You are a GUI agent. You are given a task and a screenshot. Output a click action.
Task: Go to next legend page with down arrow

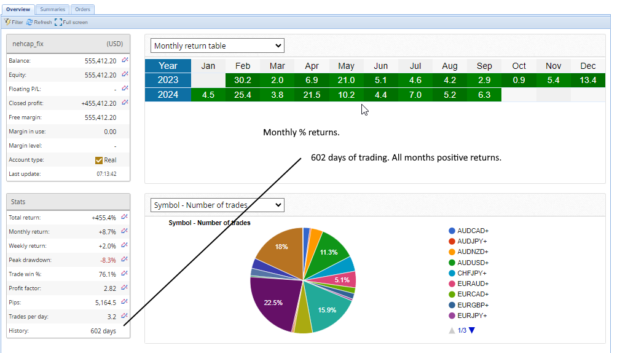472,330
